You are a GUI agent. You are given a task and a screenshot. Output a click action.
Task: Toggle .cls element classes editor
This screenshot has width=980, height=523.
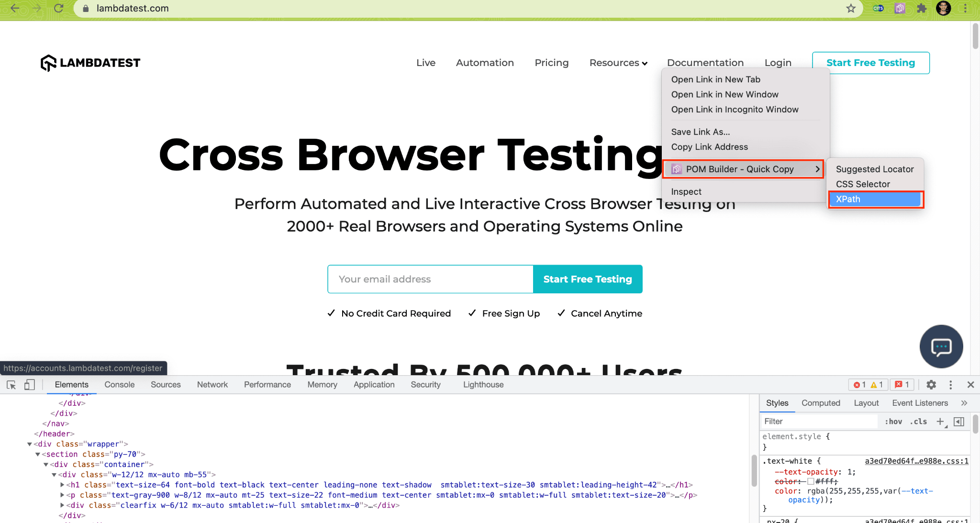click(918, 422)
